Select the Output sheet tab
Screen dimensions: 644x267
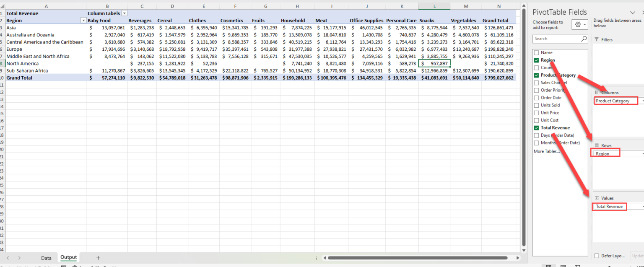[68, 257]
